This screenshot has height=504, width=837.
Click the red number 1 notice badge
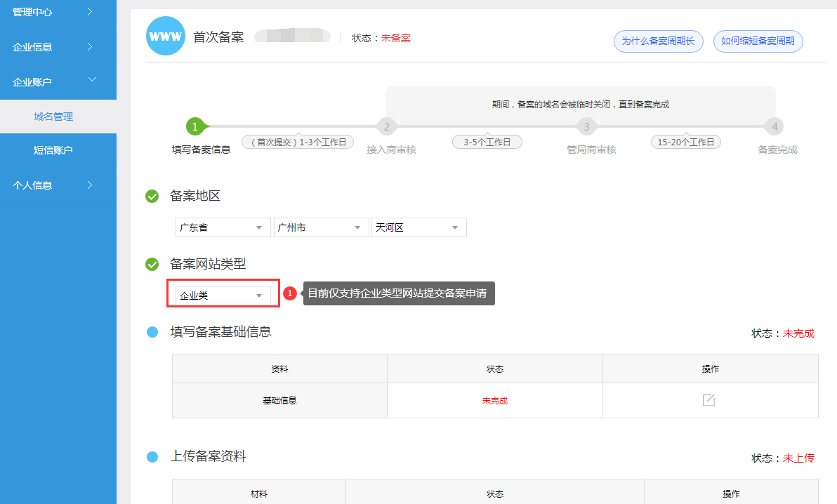[290, 293]
